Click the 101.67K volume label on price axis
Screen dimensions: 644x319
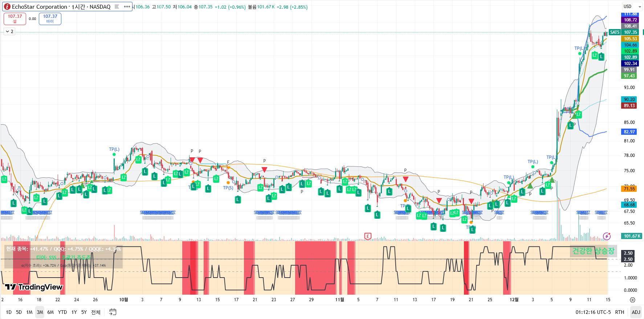pos(632,236)
